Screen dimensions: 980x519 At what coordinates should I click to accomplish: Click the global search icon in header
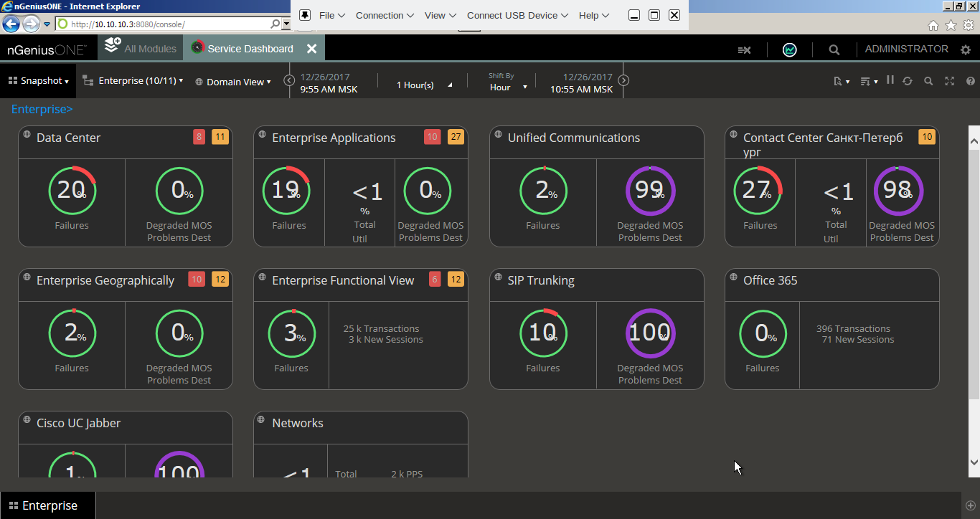(x=834, y=50)
